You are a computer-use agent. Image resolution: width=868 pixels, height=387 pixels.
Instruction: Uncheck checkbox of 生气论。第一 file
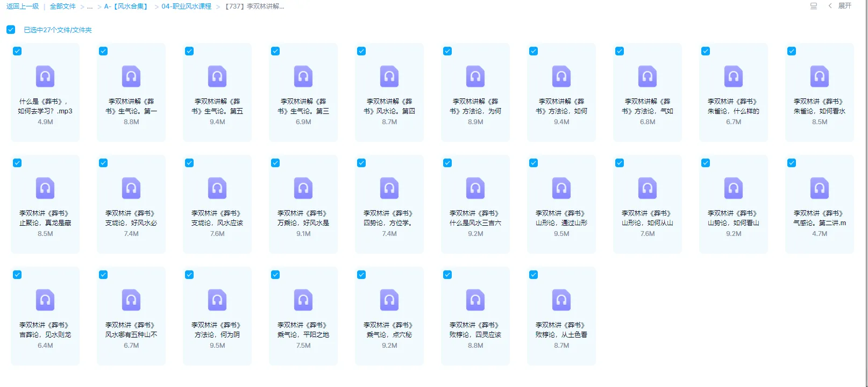(103, 51)
